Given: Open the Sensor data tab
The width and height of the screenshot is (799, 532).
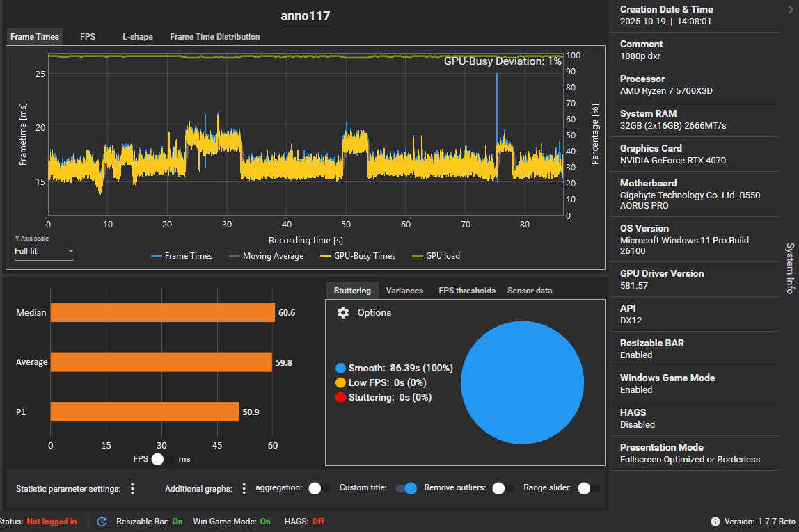Looking at the screenshot, I should point(530,291).
